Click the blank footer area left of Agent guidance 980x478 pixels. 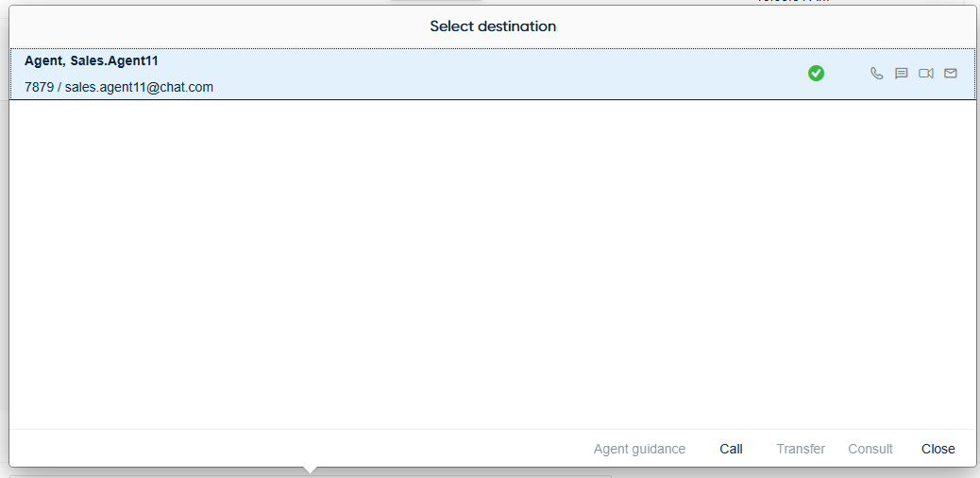pos(283,449)
